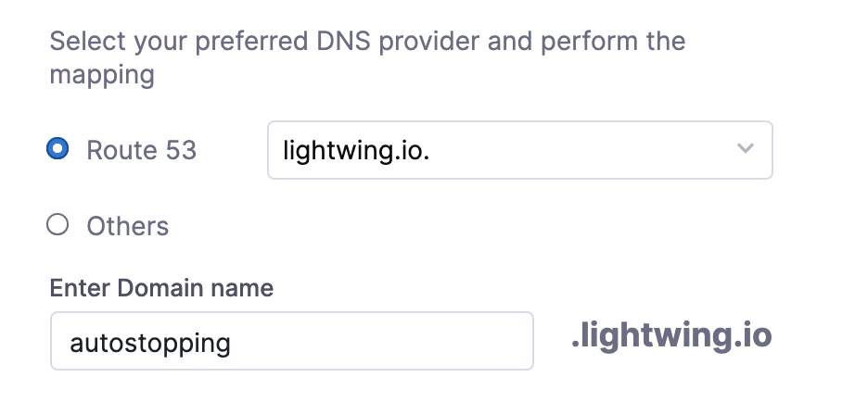Image resolution: width=868 pixels, height=402 pixels.
Task: Click the filled blue radio indicator dot
Action: pos(57,149)
